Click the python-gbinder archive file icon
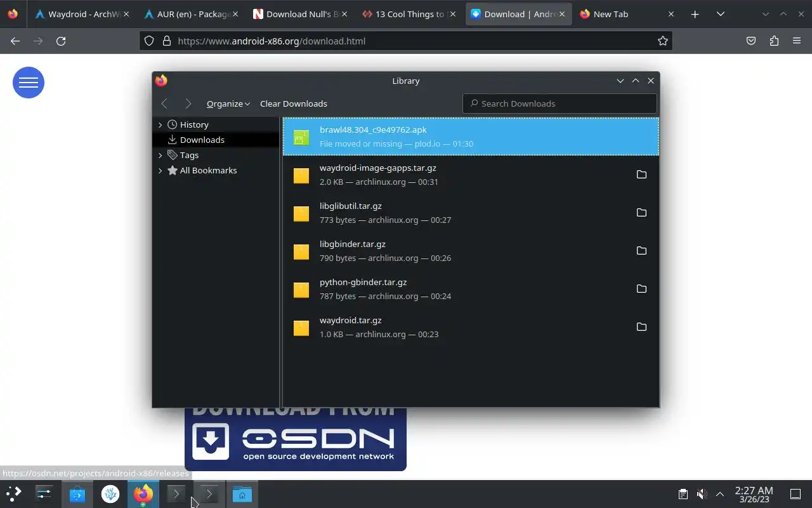Screen dimensions: 812x508 pos(301,290)
